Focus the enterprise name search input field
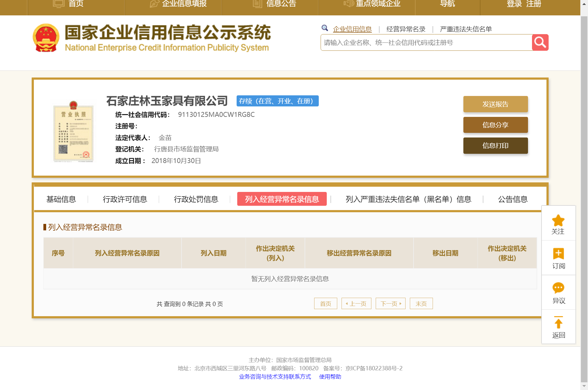The image size is (588, 390). (426, 42)
